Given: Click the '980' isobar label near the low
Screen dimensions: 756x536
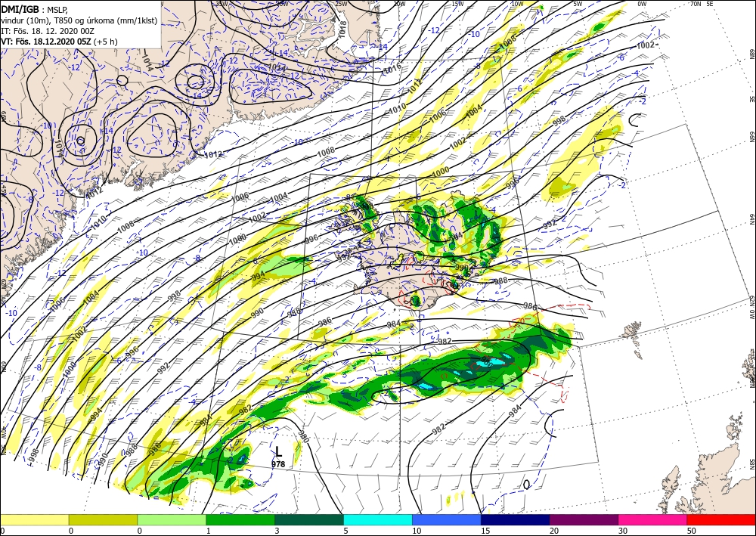Looking at the screenshot, I should [303, 435].
